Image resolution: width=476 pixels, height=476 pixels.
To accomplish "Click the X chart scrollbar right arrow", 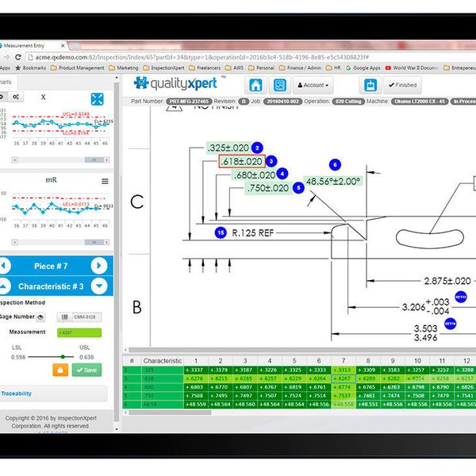I will [106, 159].
